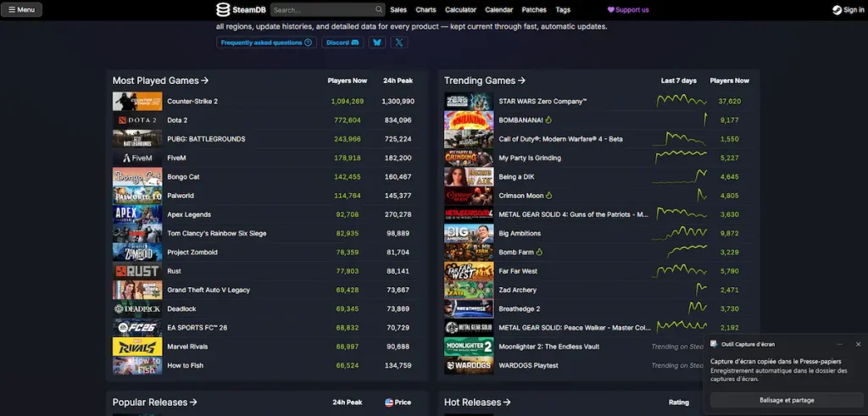Click the Far Far West thumbnail
868x416 pixels.
coord(469,270)
